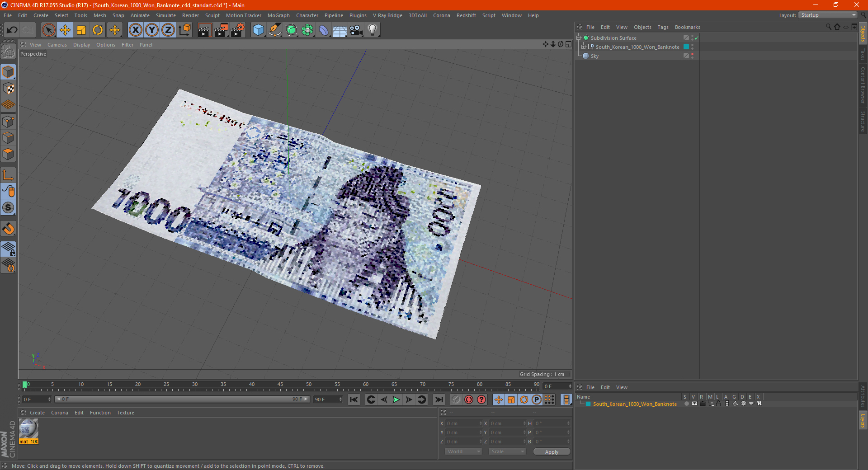Add Floor environment object

[340, 30]
